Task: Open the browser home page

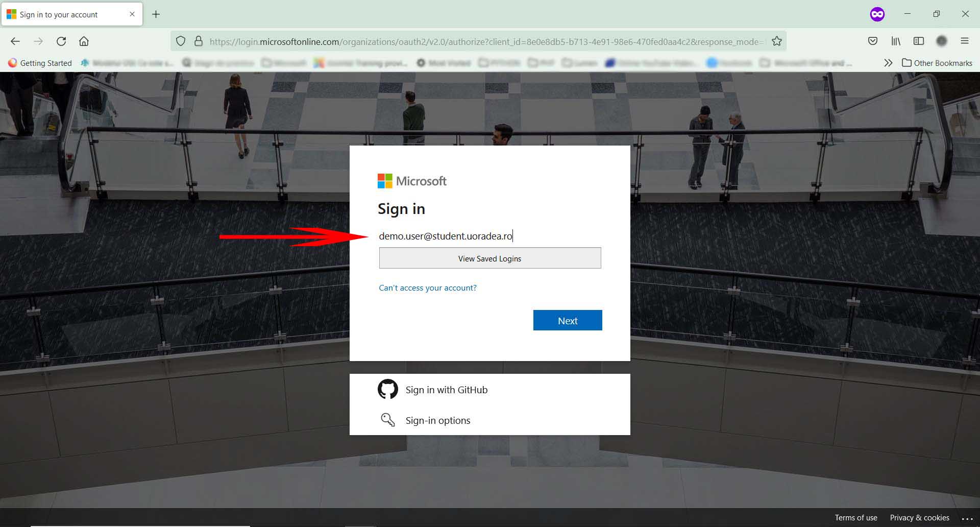Action: pos(84,41)
